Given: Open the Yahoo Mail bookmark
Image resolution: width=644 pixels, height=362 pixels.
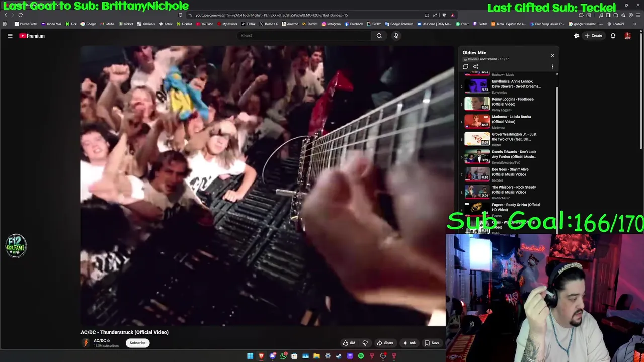Looking at the screenshot, I should [x=51, y=24].
